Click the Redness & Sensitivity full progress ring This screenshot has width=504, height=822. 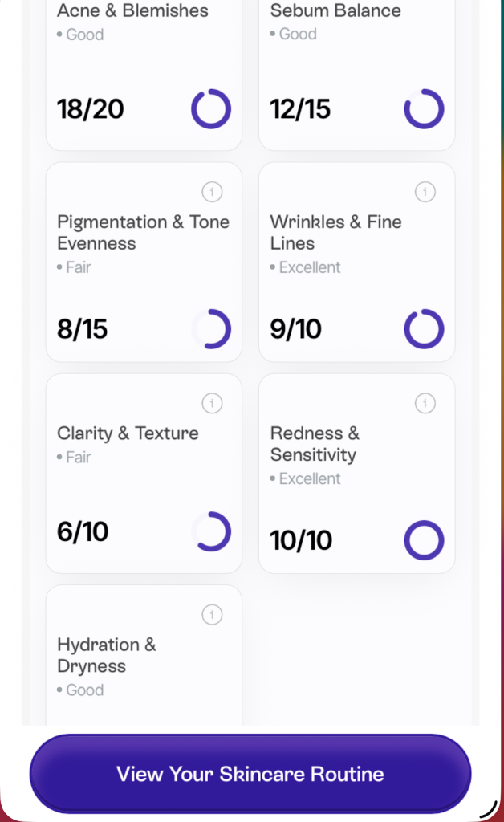coord(424,540)
